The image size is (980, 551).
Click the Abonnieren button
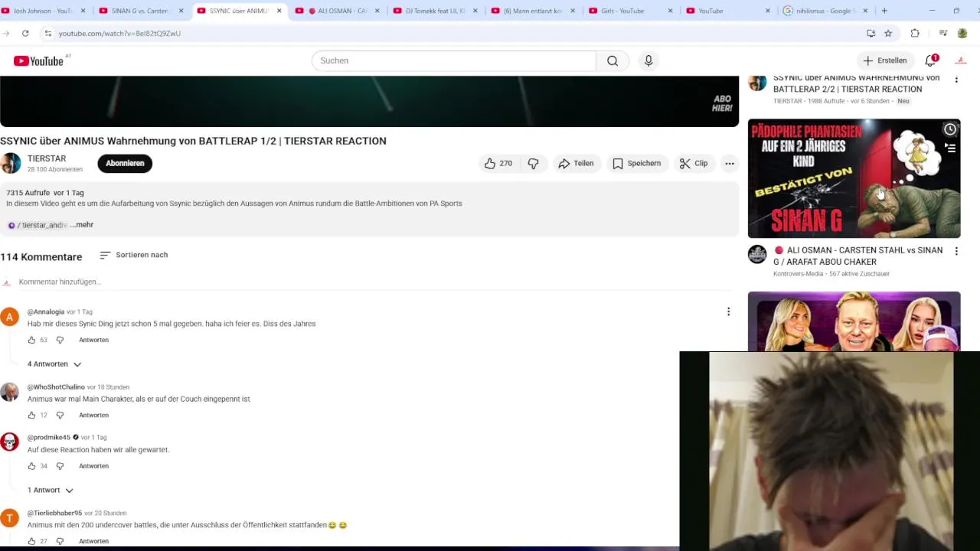click(125, 163)
